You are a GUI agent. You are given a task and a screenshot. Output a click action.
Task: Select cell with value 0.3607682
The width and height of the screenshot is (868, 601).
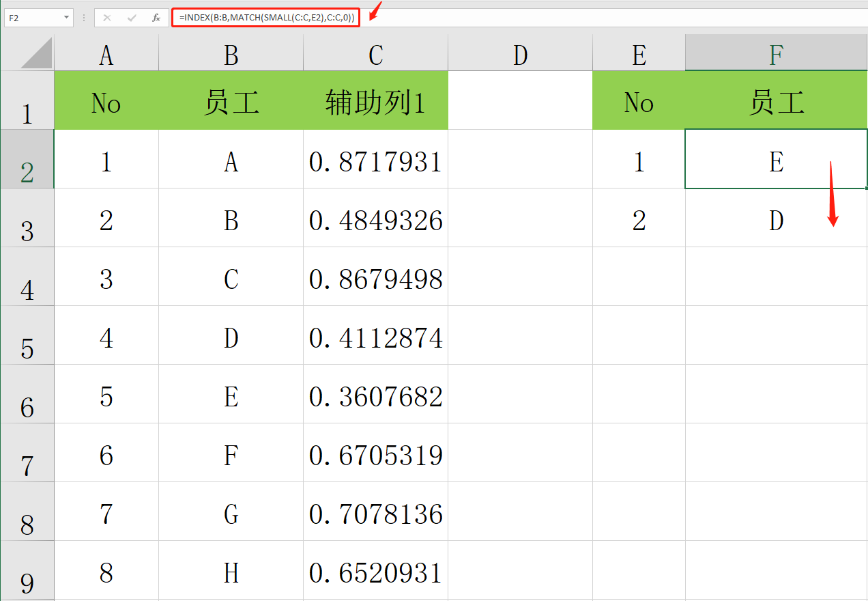pos(376,394)
